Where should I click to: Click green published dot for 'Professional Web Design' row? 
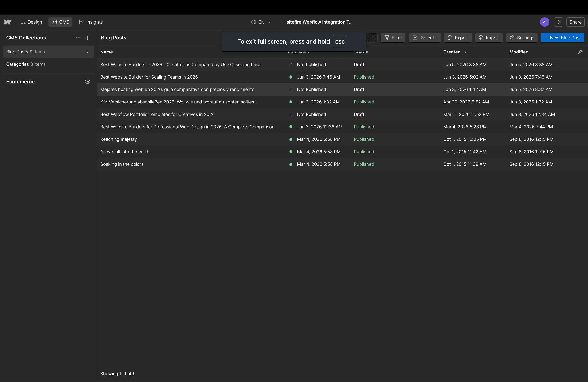tap(291, 127)
